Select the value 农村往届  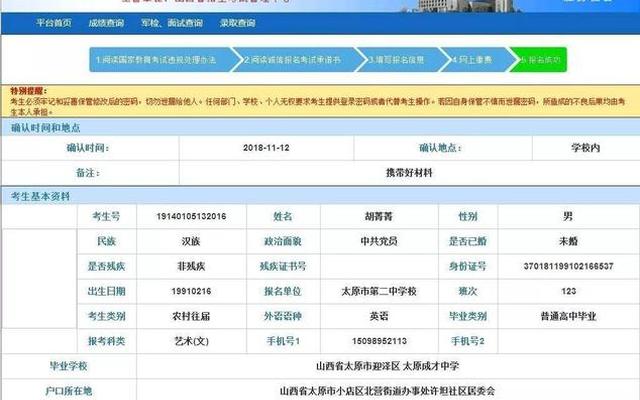coord(191,316)
